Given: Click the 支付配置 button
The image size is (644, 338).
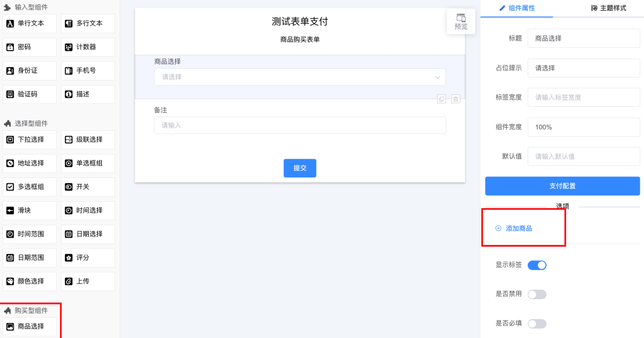Looking at the screenshot, I should [562, 186].
